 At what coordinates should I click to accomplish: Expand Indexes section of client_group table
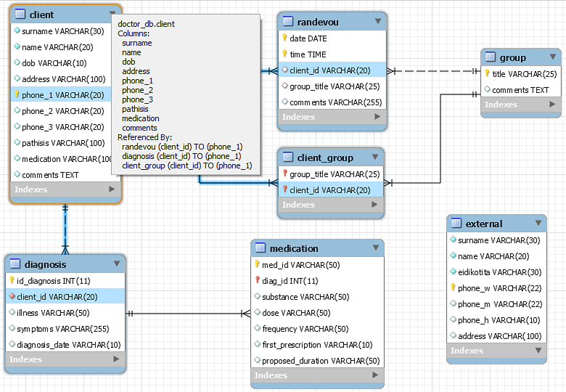(x=374, y=205)
